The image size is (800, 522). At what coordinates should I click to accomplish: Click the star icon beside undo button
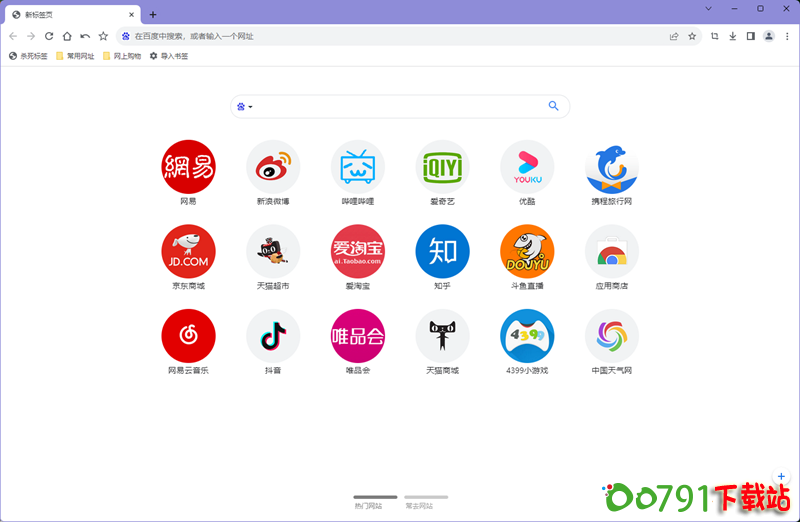103,36
